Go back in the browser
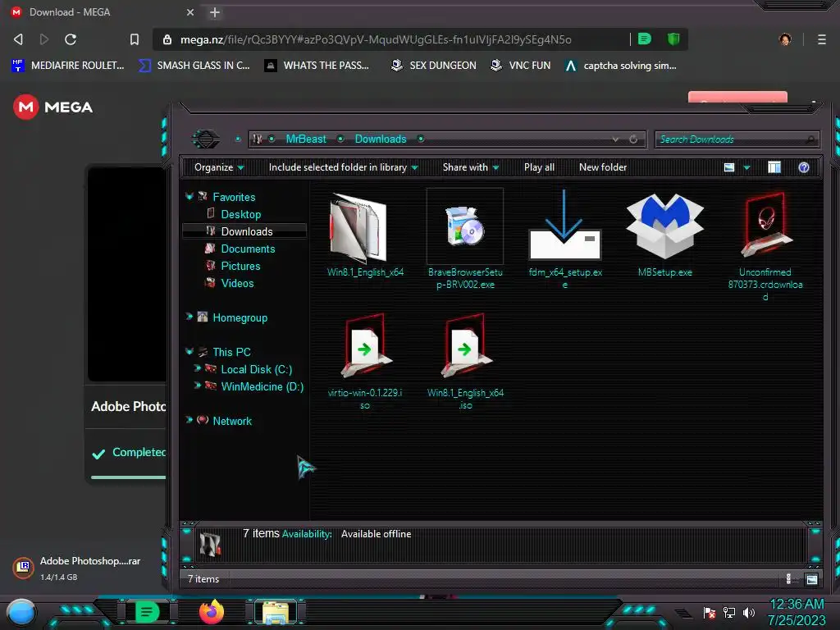 (18, 39)
